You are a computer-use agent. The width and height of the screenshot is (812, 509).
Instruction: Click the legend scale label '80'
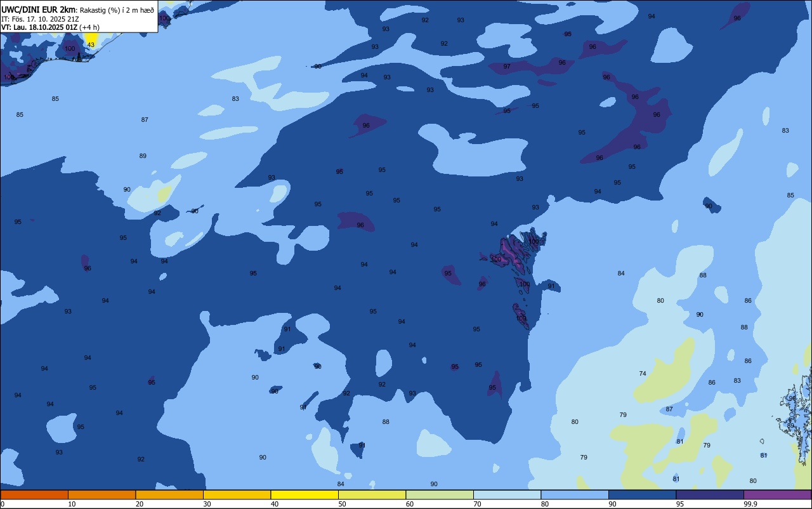(x=544, y=504)
